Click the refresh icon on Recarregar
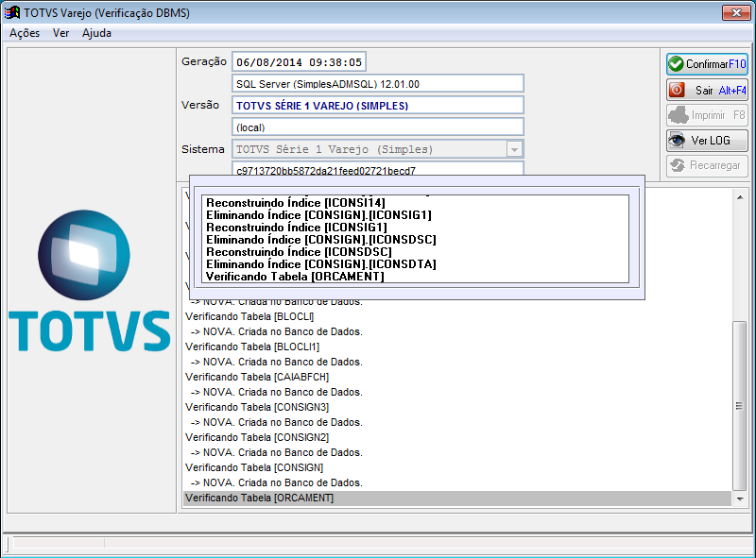756x558 pixels. [x=678, y=165]
